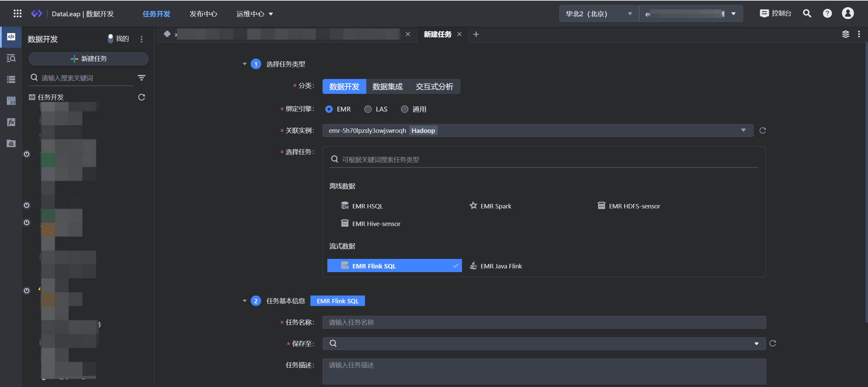Open data development panel more options
Viewport: 868px width, 387px height.
141,39
